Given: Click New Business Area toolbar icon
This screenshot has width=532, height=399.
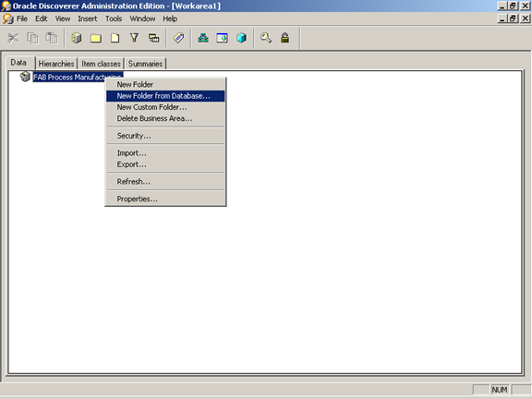Looking at the screenshot, I should pos(77,38).
